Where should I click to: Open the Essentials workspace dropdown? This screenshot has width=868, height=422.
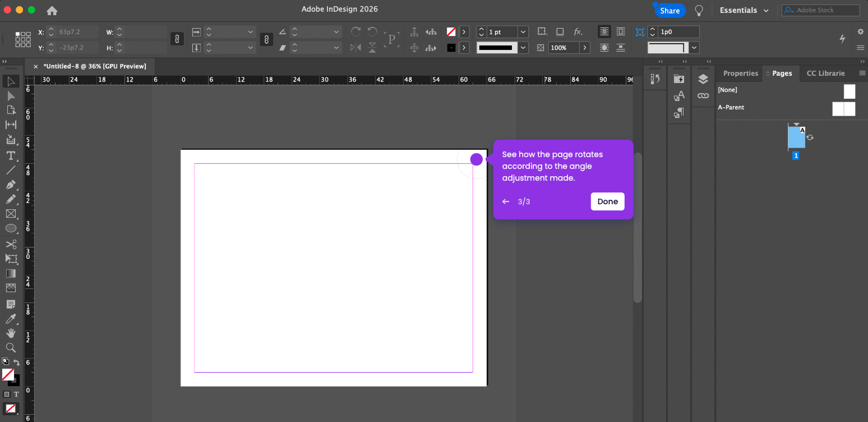pos(744,10)
